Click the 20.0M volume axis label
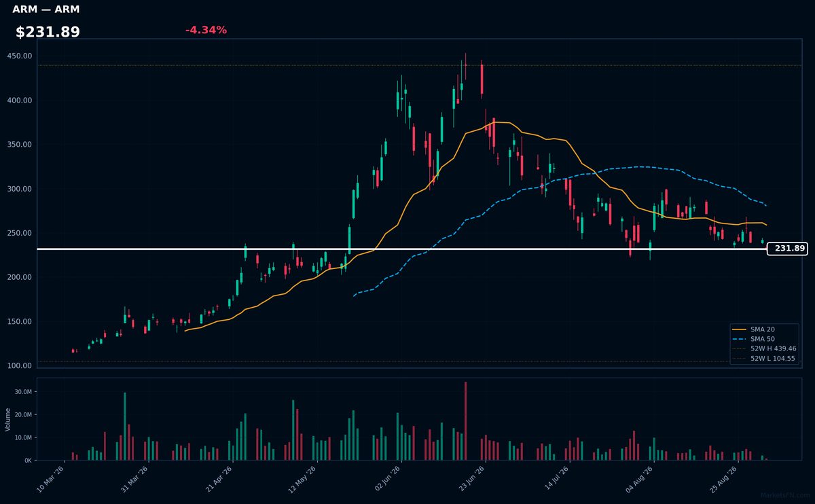 click(23, 415)
